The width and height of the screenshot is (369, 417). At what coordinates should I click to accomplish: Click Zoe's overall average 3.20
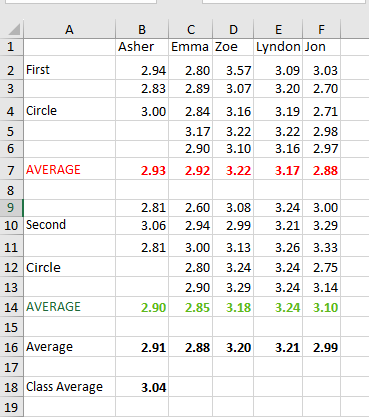click(x=233, y=347)
